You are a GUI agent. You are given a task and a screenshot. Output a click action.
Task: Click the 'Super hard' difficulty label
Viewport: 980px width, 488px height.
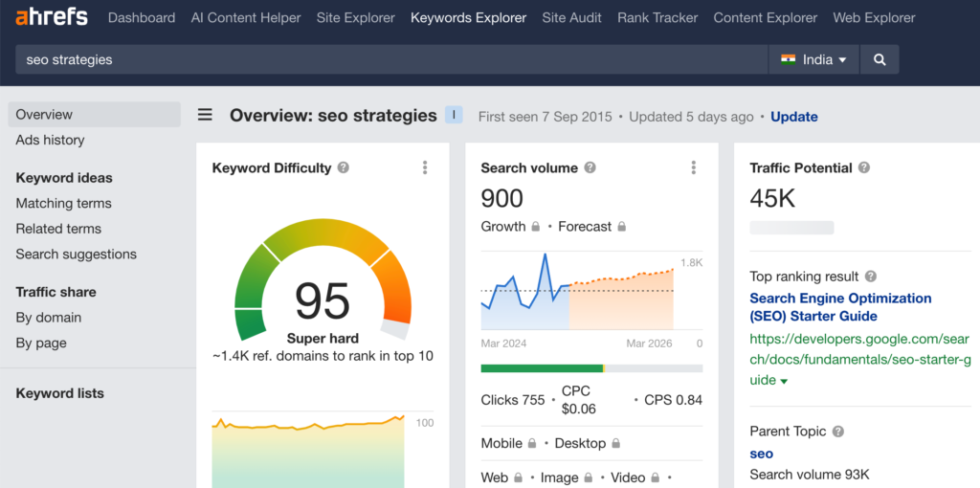click(x=323, y=339)
